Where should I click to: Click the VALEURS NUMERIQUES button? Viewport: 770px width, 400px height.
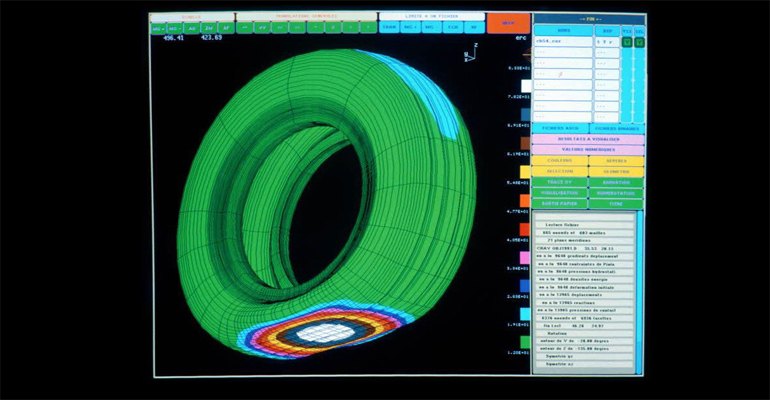click(588, 150)
